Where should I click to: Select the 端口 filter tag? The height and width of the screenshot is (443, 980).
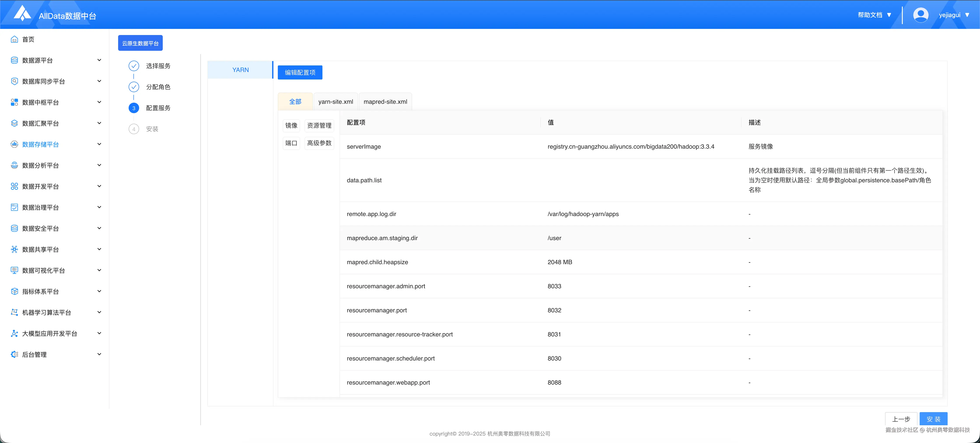click(x=291, y=143)
